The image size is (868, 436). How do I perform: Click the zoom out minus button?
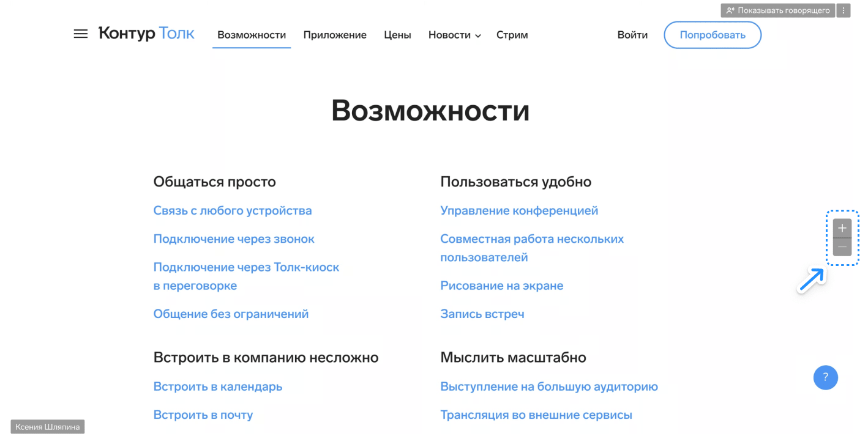[x=842, y=247]
